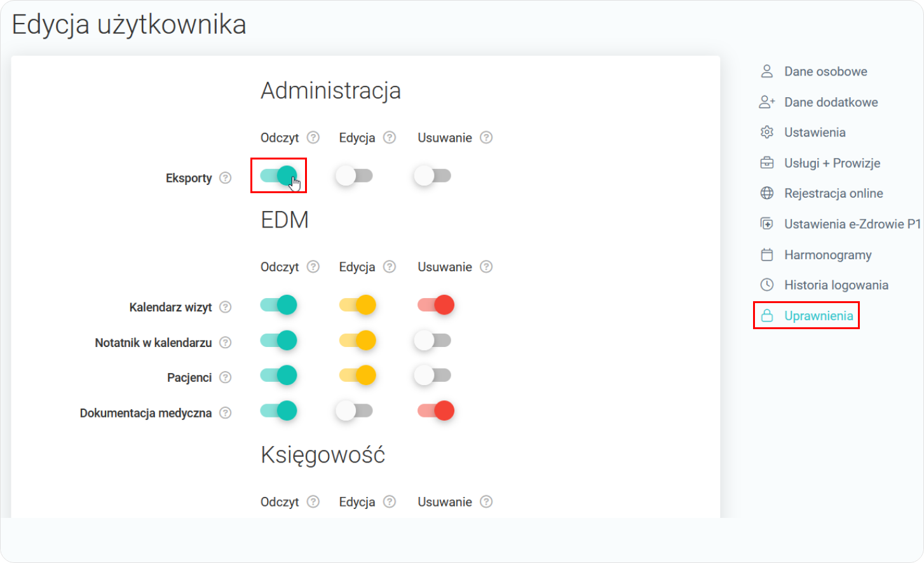Viewport: 924px width, 563px height.
Task: Click the briefcase icon for Usługi + Prowizje
Action: [x=767, y=163]
